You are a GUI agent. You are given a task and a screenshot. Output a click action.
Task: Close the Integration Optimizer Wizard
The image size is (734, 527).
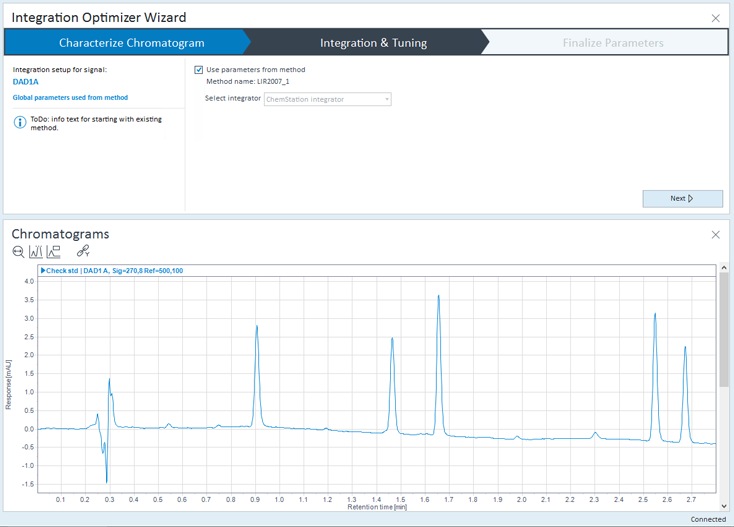click(x=715, y=17)
